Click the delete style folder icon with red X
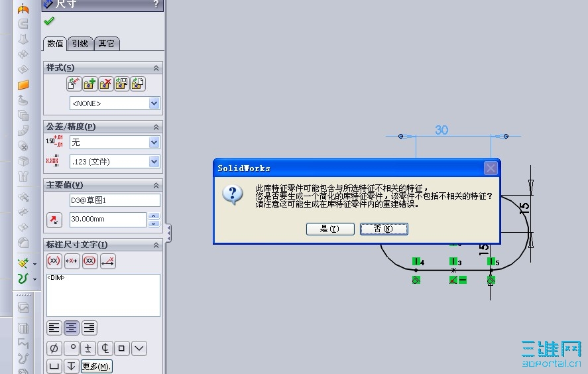 coord(106,84)
